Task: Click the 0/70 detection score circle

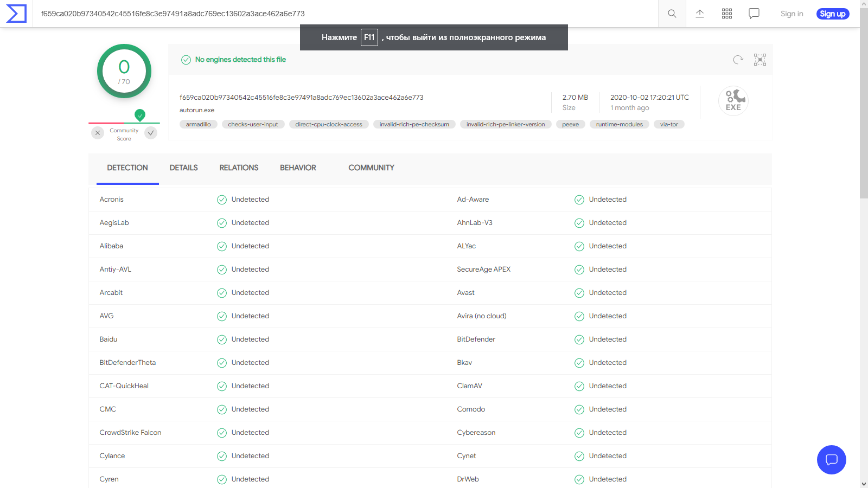Action: pyautogui.click(x=124, y=71)
